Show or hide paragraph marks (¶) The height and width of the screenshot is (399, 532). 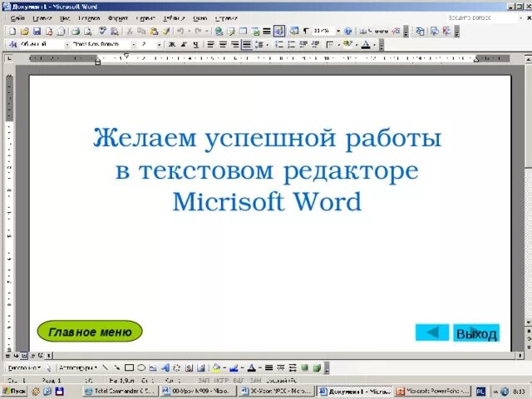306,32
